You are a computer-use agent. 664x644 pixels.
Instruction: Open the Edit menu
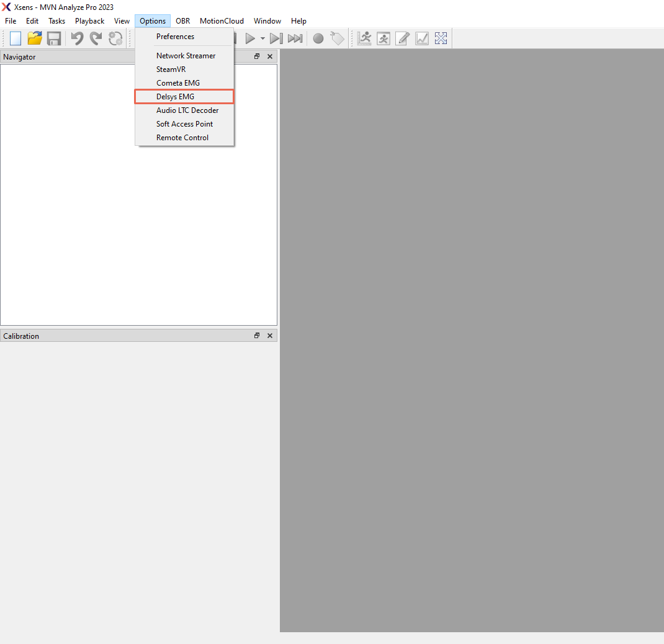[x=32, y=20]
